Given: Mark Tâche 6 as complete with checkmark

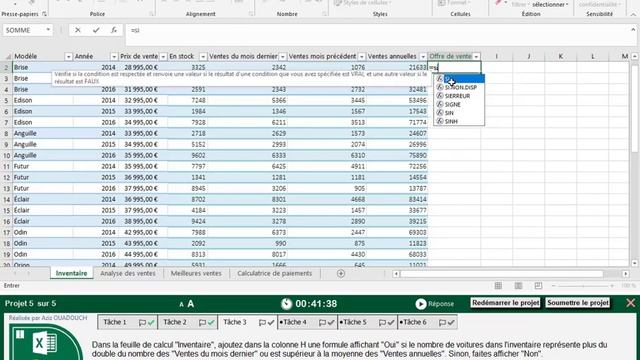Looking at the screenshot, I should 451,322.
